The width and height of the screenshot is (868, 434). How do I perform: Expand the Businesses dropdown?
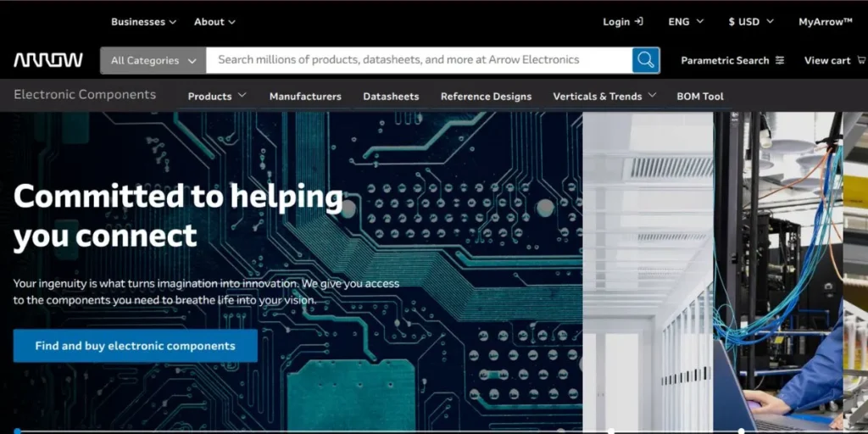pyautogui.click(x=143, y=22)
